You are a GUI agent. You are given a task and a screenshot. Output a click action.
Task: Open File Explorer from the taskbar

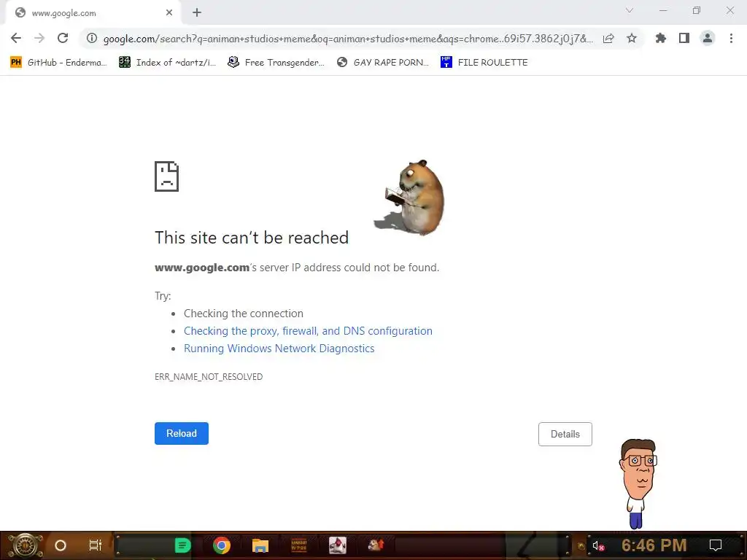click(x=260, y=545)
